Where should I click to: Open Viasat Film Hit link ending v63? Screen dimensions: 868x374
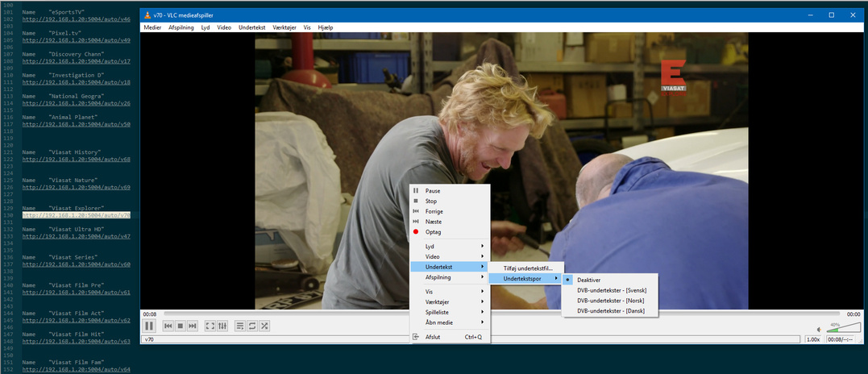[77, 342]
